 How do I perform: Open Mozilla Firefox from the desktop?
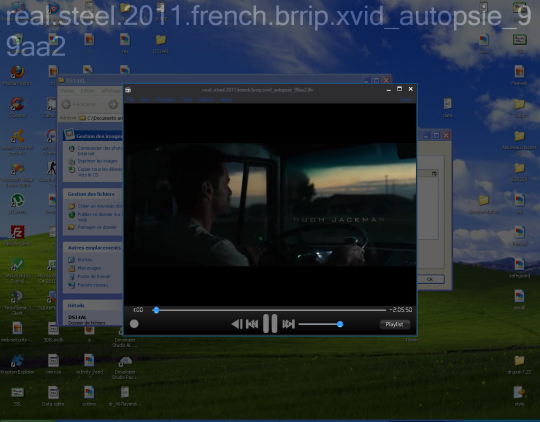pyautogui.click(x=17, y=75)
